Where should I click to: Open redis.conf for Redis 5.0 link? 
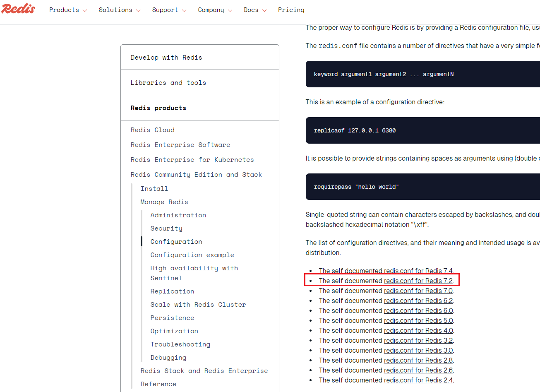[x=418, y=320]
